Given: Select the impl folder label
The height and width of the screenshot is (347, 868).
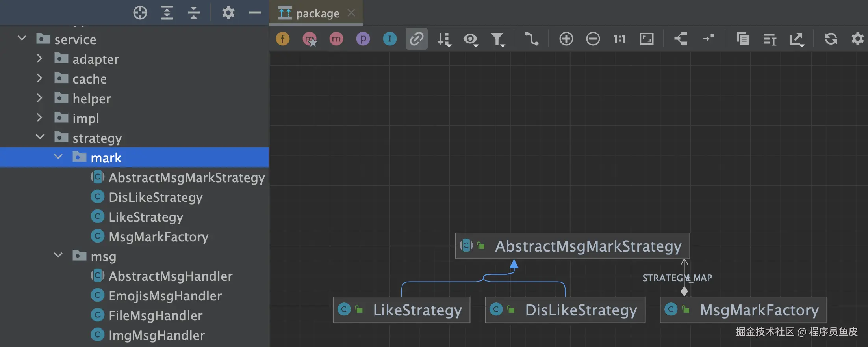Looking at the screenshot, I should coord(85,118).
